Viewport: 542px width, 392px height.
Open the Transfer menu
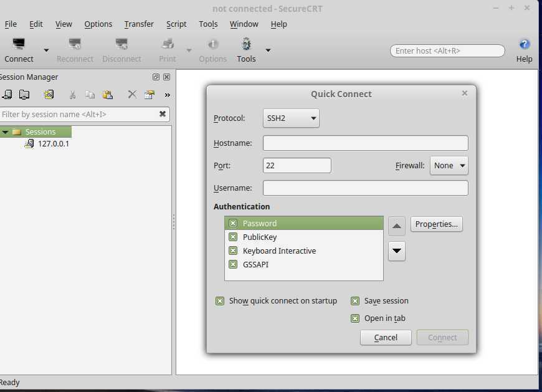pyautogui.click(x=139, y=24)
